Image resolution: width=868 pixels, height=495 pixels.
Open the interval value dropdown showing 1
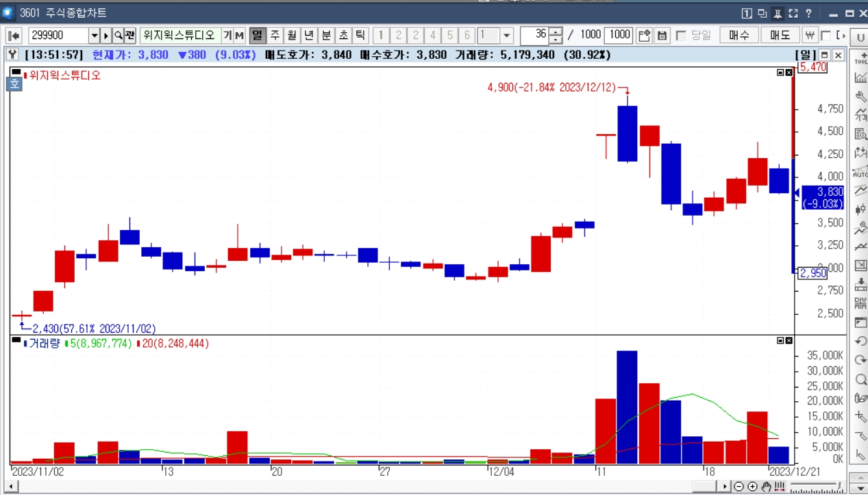[506, 36]
